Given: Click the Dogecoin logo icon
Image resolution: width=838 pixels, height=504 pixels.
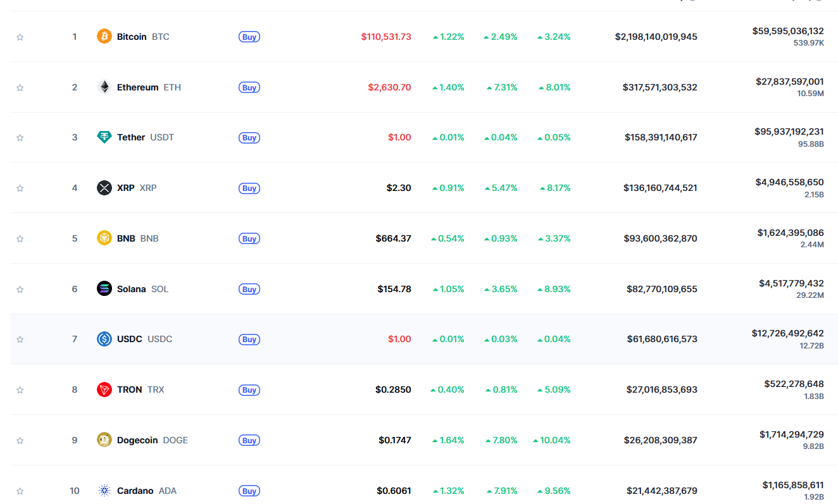Looking at the screenshot, I should tap(104, 440).
